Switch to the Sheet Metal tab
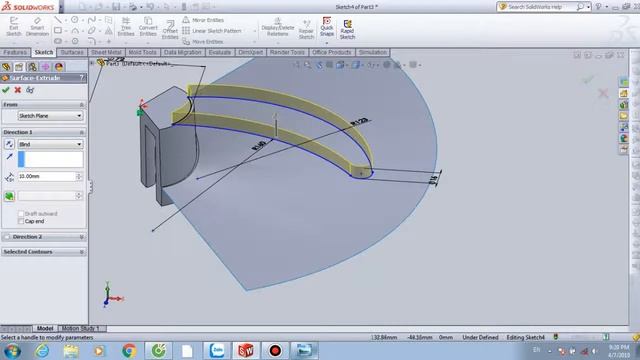The height and width of the screenshot is (360, 640). click(106, 52)
